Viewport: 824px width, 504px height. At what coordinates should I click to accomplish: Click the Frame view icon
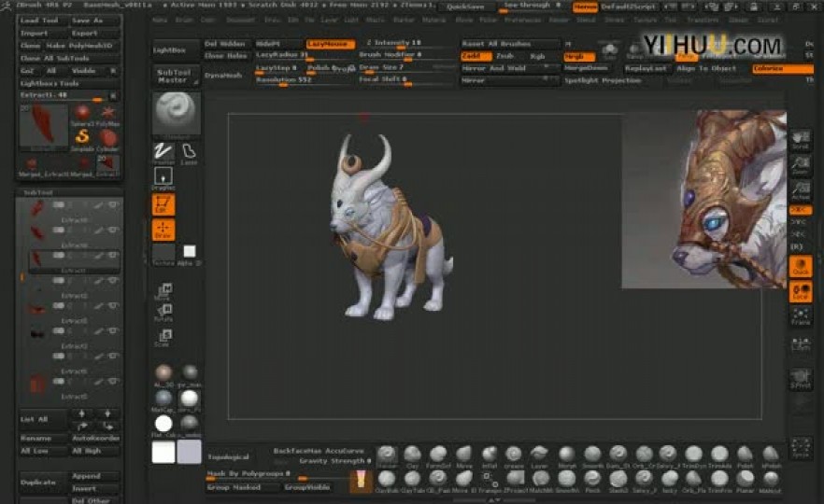[801, 316]
